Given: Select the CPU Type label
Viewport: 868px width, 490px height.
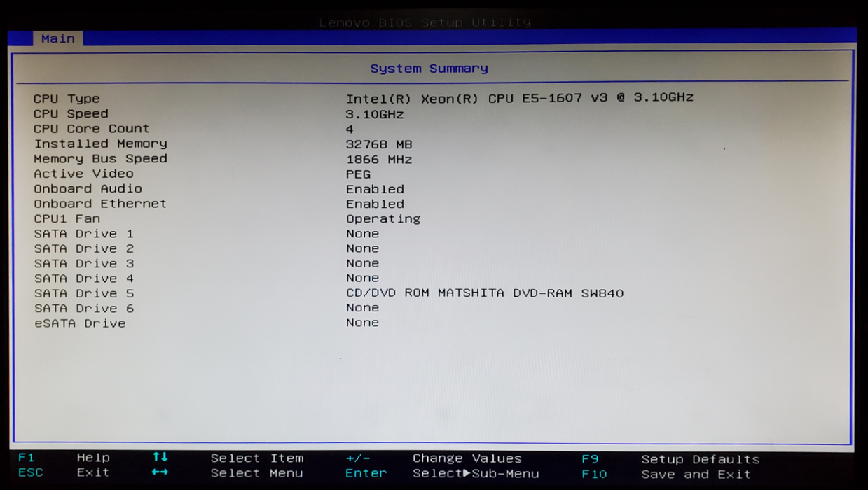Looking at the screenshot, I should click(67, 99).
